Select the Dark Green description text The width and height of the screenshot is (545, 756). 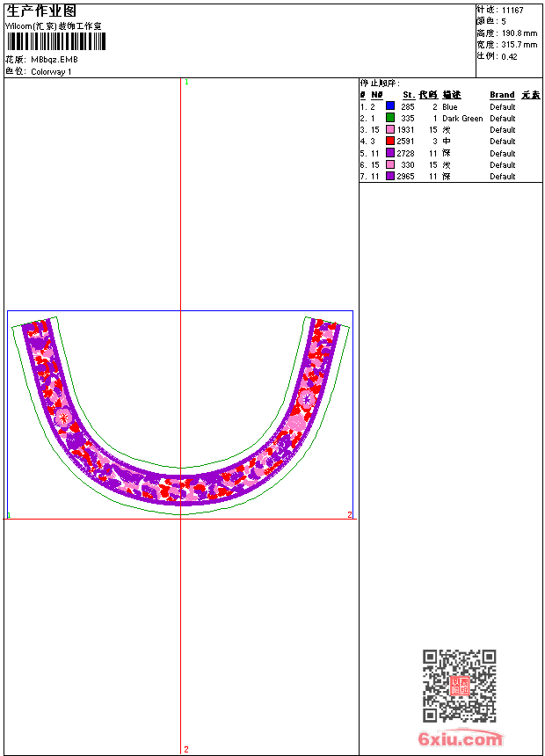tap(462, 119)
